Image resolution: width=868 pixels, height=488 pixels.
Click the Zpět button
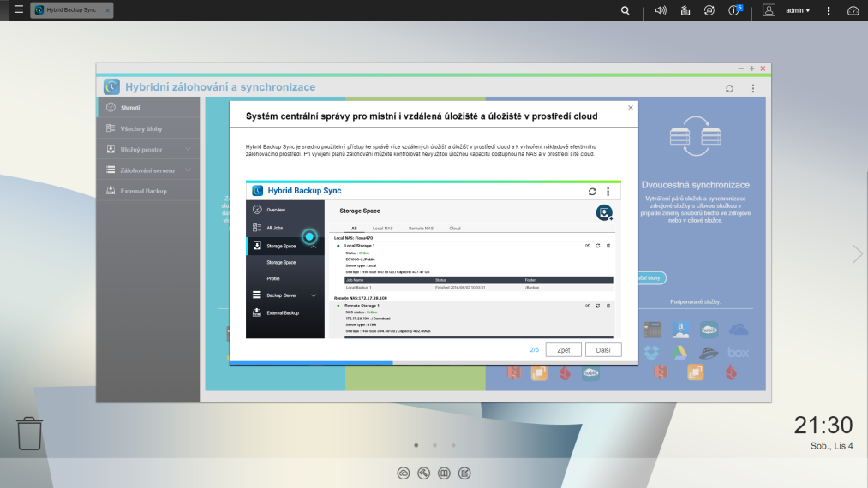coord(564,349)
